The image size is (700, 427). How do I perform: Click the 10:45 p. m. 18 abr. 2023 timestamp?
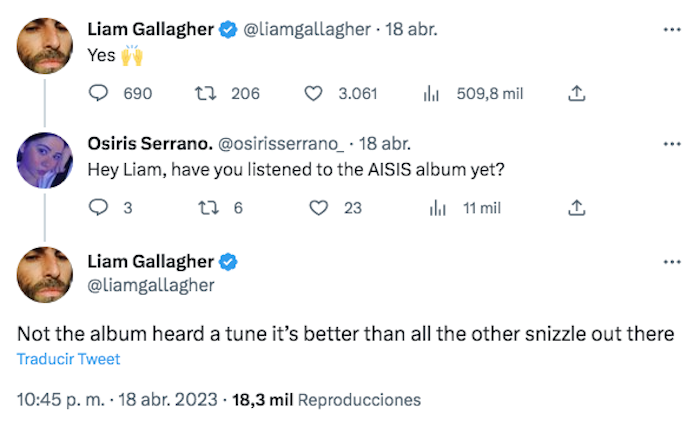[117, 399]
